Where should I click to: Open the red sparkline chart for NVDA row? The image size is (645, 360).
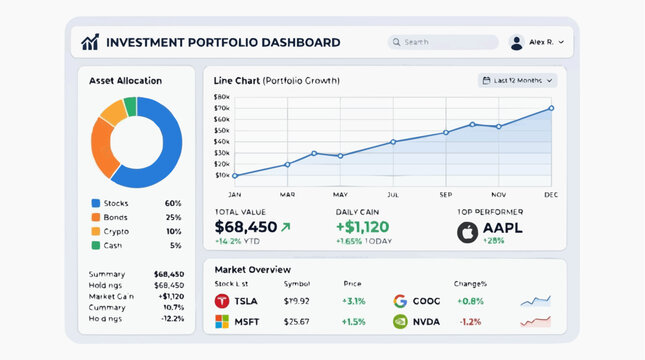pyautogui.click(x=536, y=321)
